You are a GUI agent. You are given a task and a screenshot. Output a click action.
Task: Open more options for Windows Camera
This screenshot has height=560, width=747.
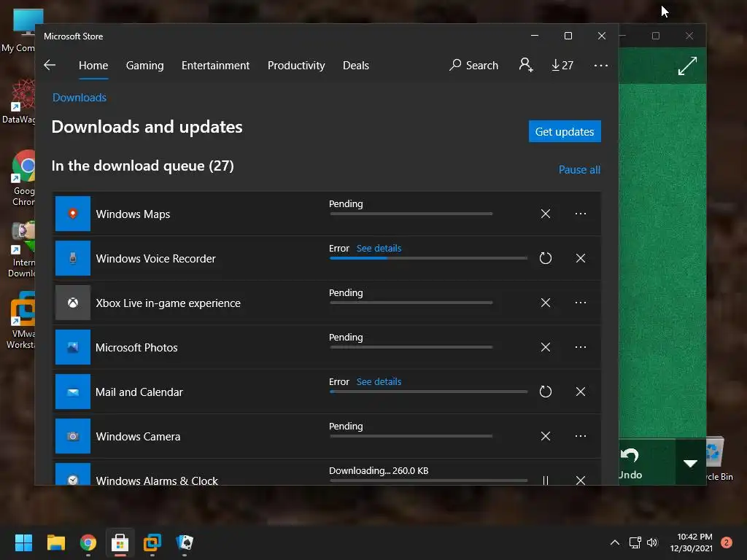pos(580,436)
